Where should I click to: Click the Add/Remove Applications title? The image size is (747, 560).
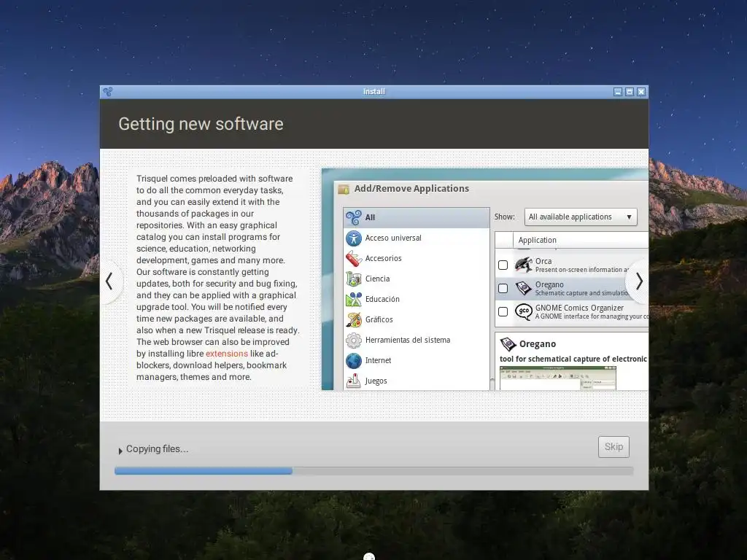(x=411, y=189)
